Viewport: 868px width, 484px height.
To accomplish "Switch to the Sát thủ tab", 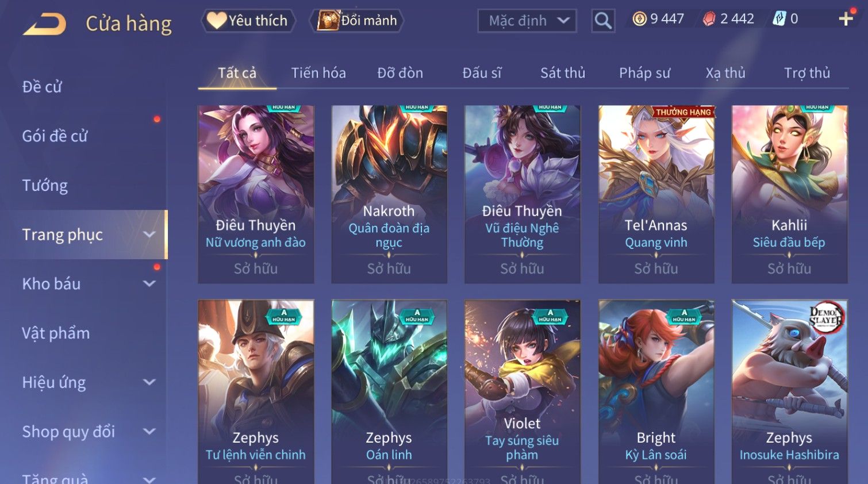I will (x=562, y=73).
